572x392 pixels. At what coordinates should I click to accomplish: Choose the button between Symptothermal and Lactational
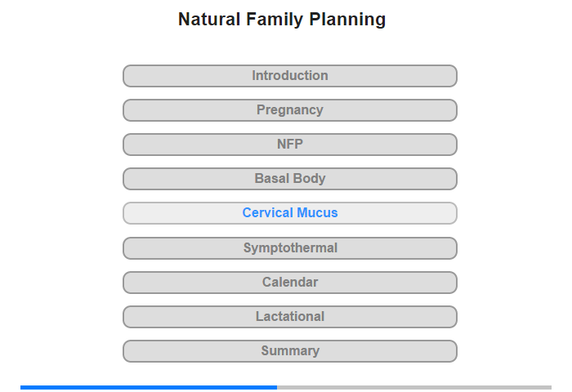[289, 283]
